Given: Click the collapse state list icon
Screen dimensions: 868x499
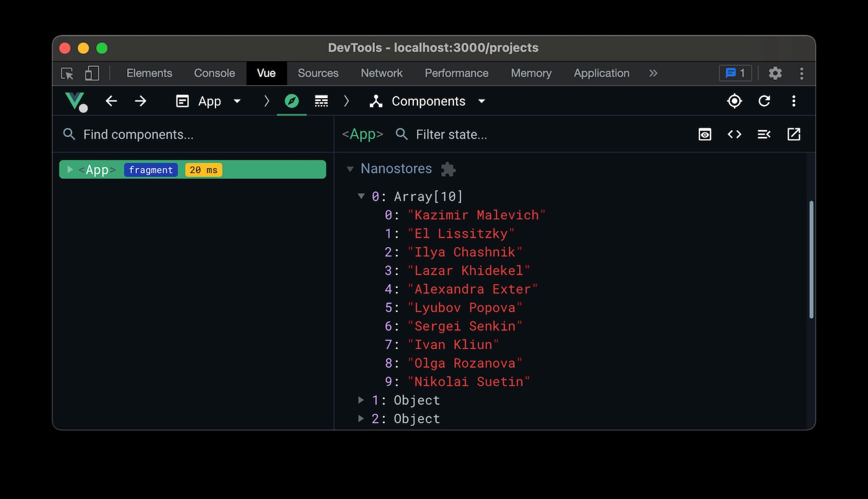Looking at the screenshot, I should [764, 134].
